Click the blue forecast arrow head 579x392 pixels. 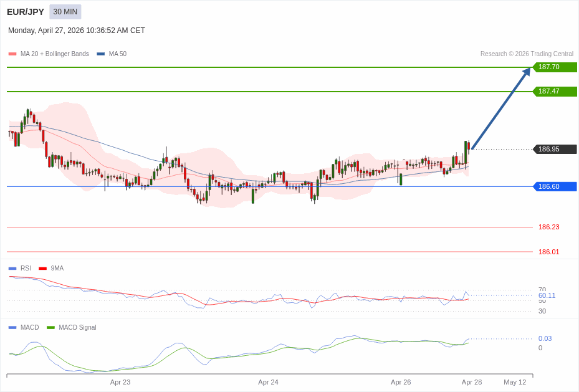click(x=527, y=72)
